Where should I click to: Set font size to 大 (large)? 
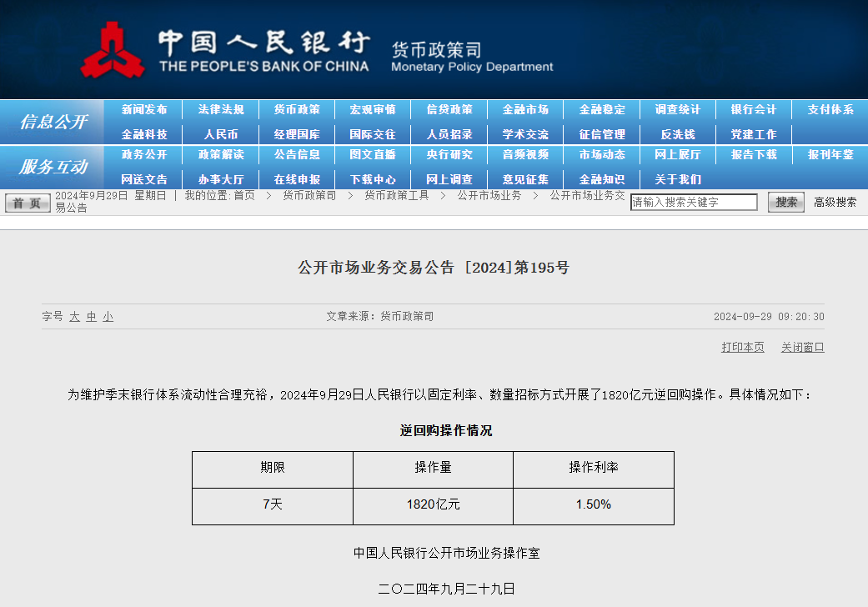[74, 317]
